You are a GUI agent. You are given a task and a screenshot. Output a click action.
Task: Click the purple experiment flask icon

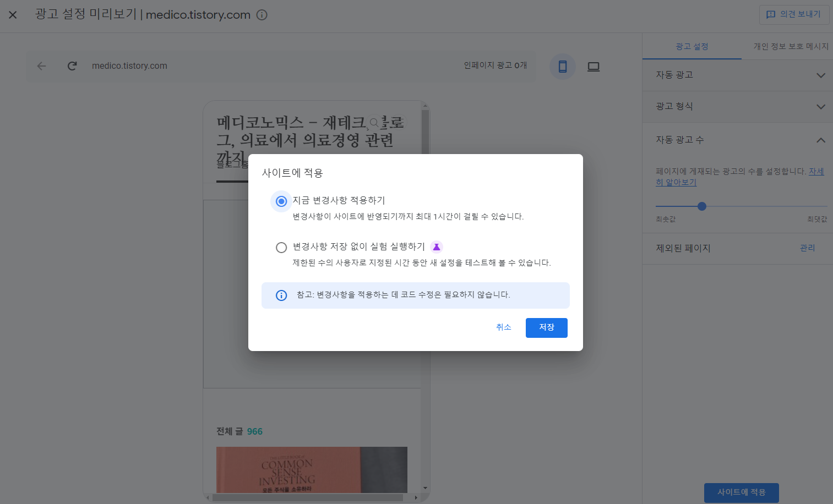437,247
